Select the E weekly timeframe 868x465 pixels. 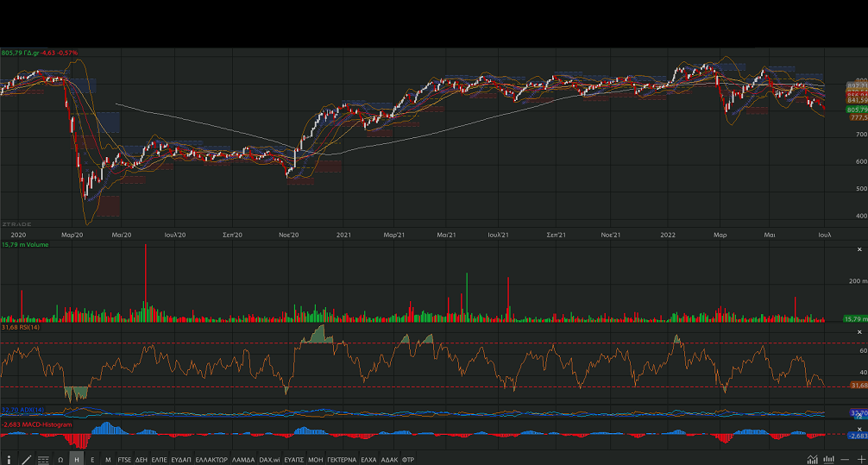pos(92,460)
